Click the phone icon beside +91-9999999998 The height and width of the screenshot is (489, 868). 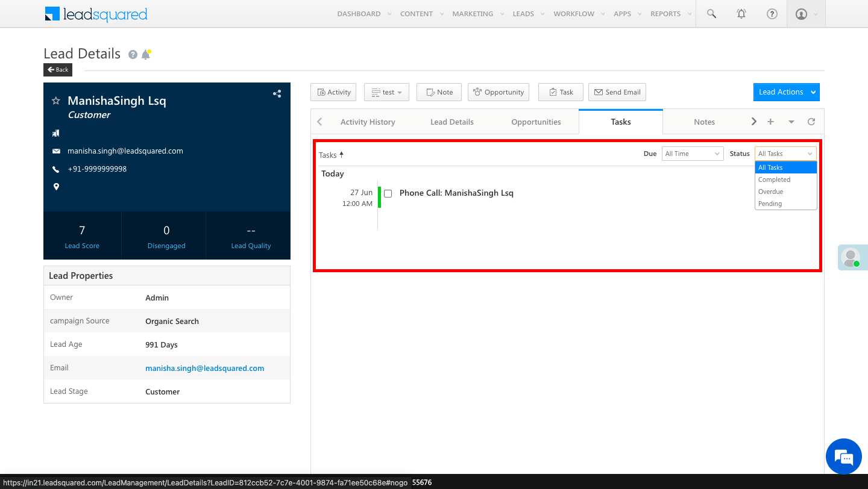[x=56, y=169]
